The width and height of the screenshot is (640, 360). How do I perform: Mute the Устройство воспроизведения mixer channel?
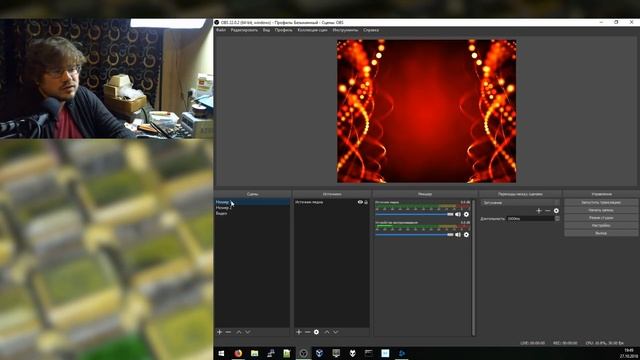[x=458, y=235]
